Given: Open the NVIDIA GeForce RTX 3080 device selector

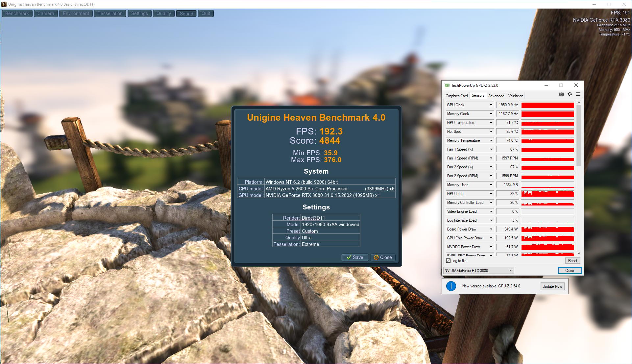Looking at the screenshot, I should point(478,271).
